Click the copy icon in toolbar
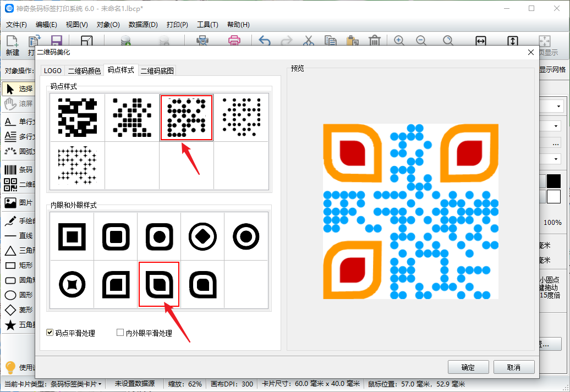The image size is (570, 392). coord(330,40)
